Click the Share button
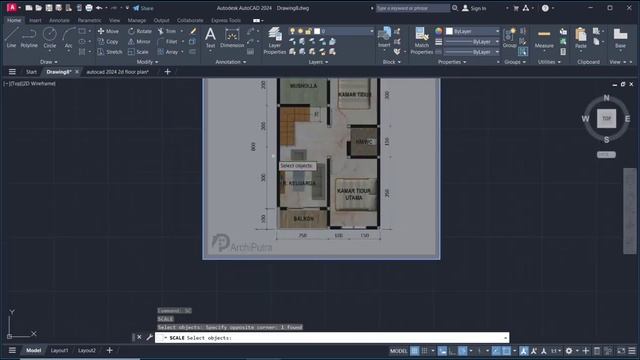Viewport: 640px width, 360px height. (x=143, y=8)
